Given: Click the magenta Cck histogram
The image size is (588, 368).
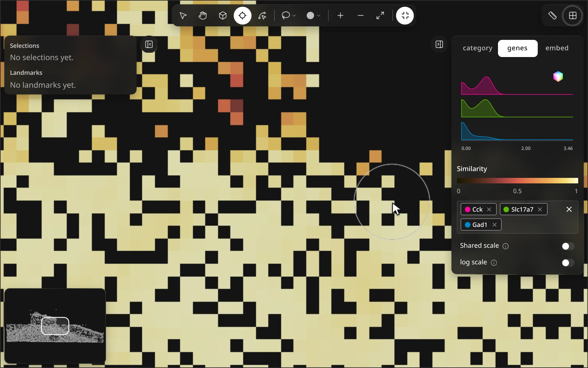Looking at the screenshot, I should coord(517,85).
